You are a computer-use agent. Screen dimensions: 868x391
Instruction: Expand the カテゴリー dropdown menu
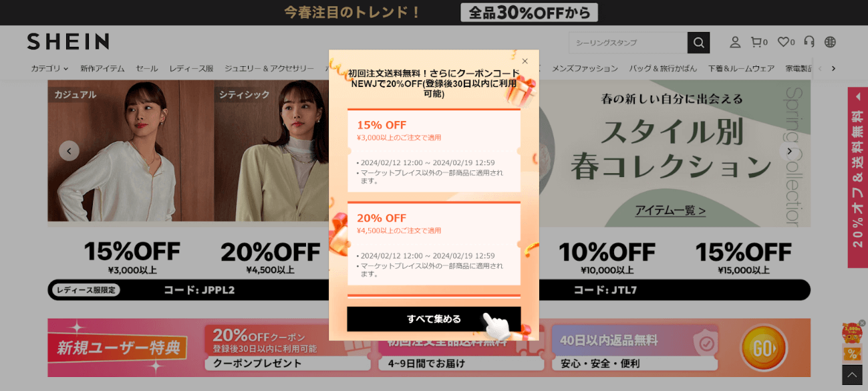[49, 68]
